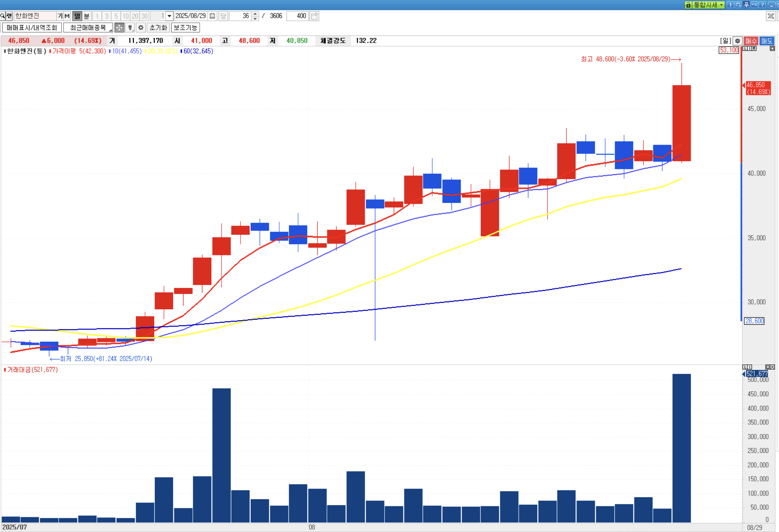Toggle the pin window icon
The width and height of the screenshot is (779, 532).
(746, 5)
